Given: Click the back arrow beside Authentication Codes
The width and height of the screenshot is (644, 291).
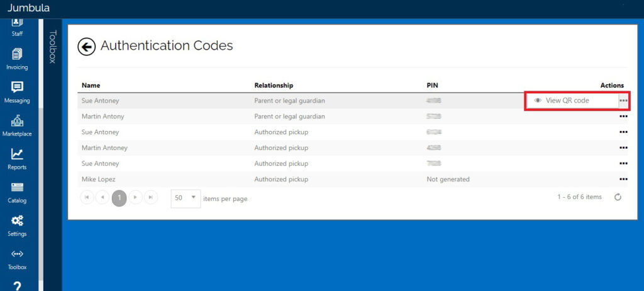Looking at the screenshot, I should [x=86, y=47].
